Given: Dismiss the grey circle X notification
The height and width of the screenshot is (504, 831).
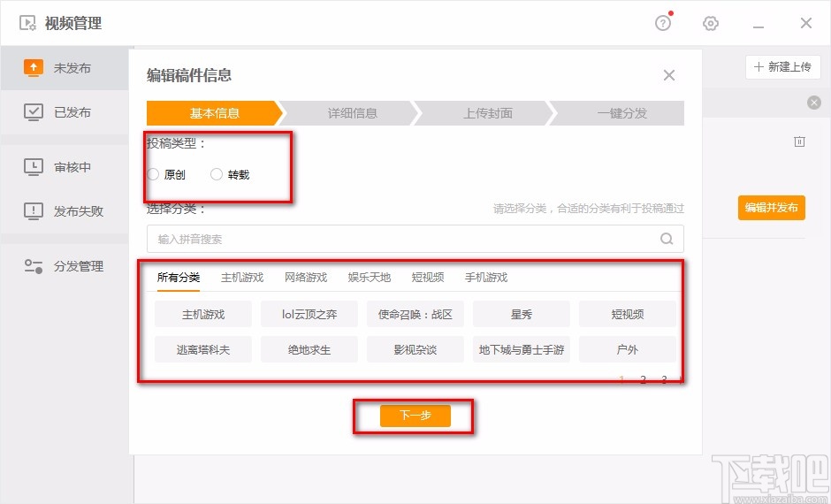Looking at the screenshot, I should click(814, 103).
